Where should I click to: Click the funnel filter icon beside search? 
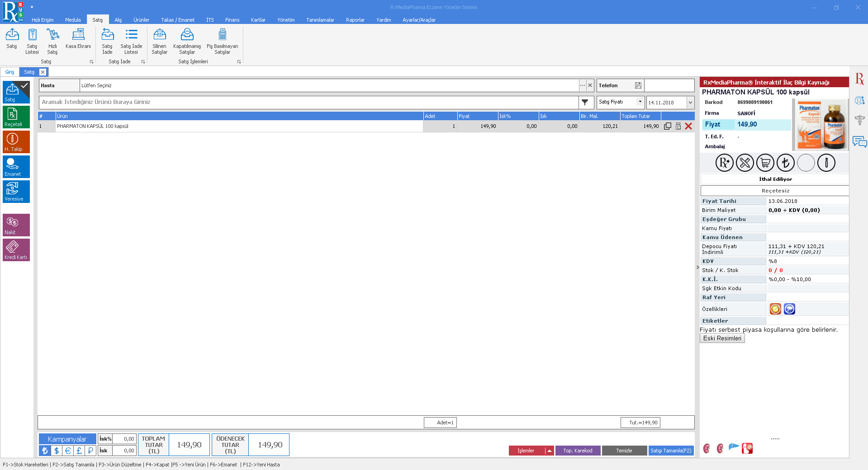tap(585, 103)
